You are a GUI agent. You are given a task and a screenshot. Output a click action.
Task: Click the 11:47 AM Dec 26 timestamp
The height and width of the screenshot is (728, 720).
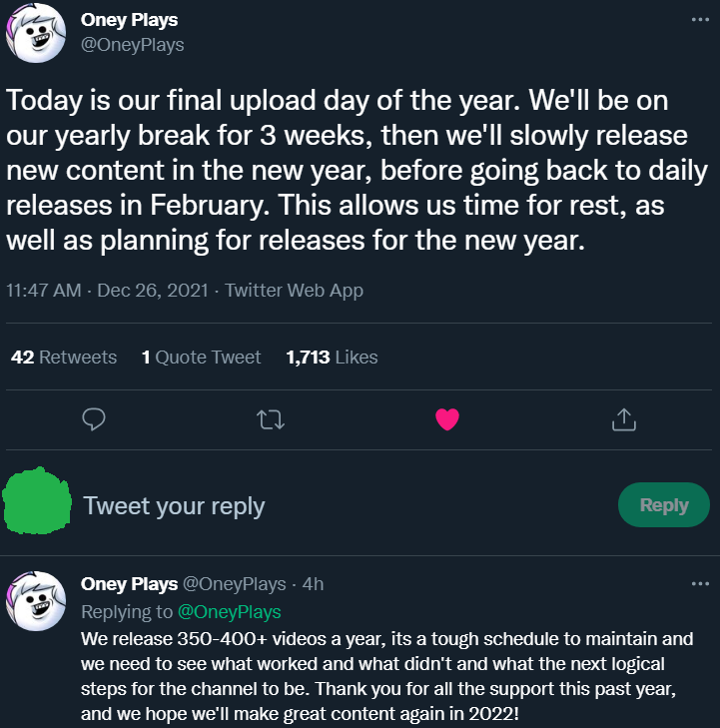pos(107,291)
